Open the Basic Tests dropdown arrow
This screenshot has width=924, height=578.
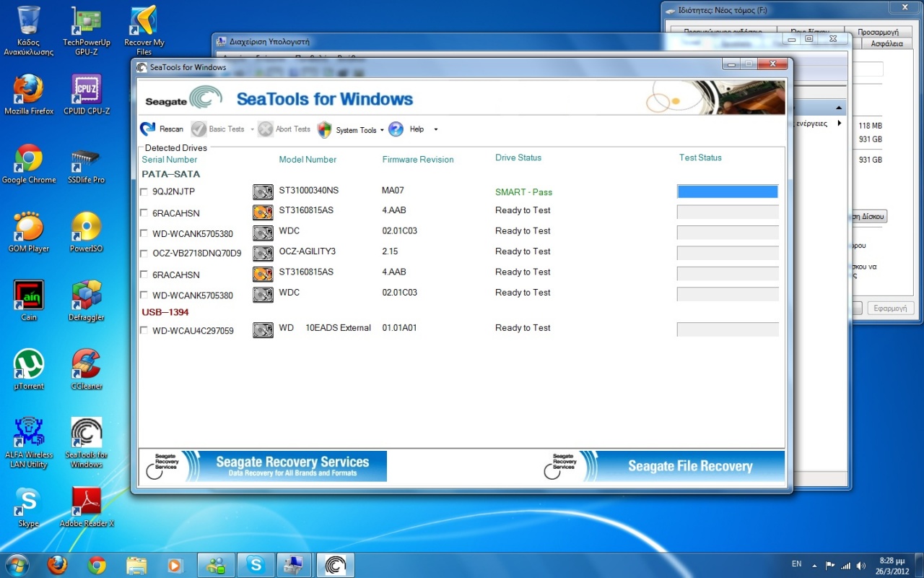252,129
